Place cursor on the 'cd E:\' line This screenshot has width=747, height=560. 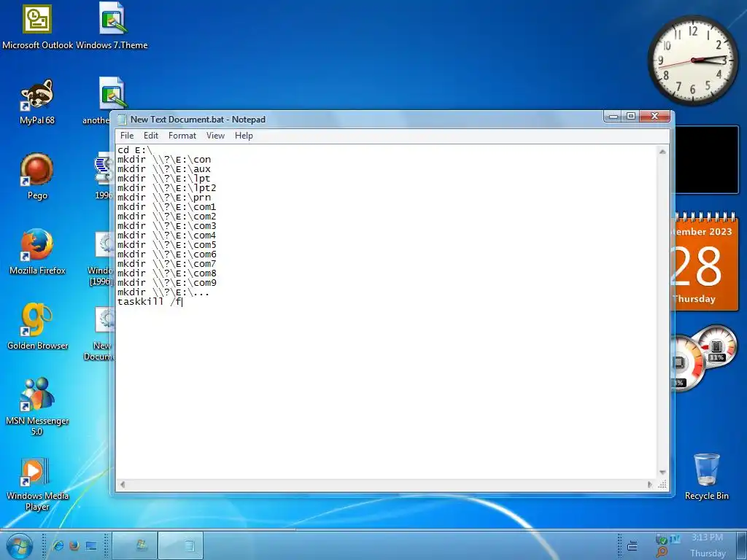click(135, 150)
